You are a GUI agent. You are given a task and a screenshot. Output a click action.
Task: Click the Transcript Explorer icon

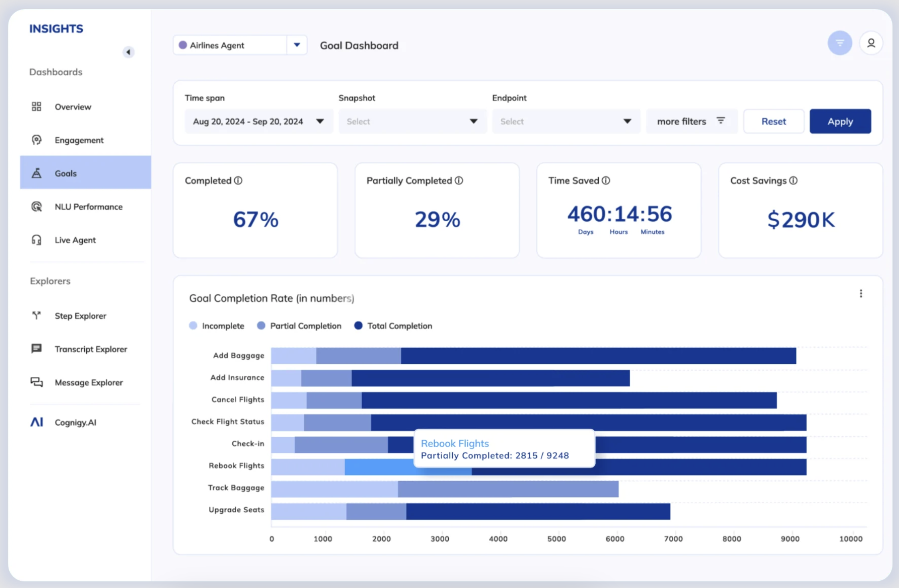pyautogui.click(x=36, y=349)
